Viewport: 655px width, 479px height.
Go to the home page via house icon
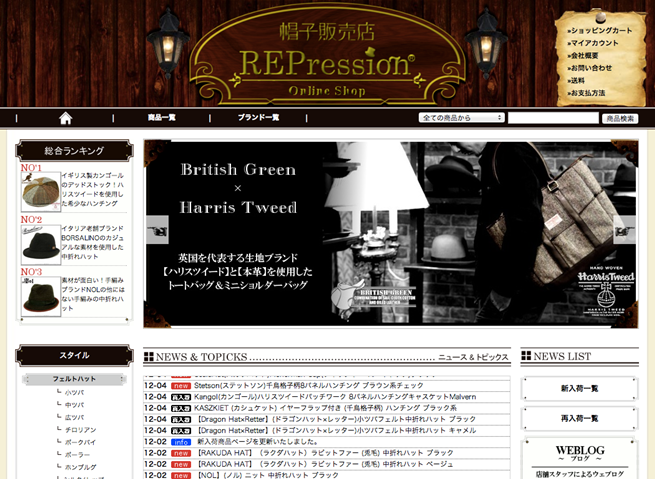click(66, 118)
